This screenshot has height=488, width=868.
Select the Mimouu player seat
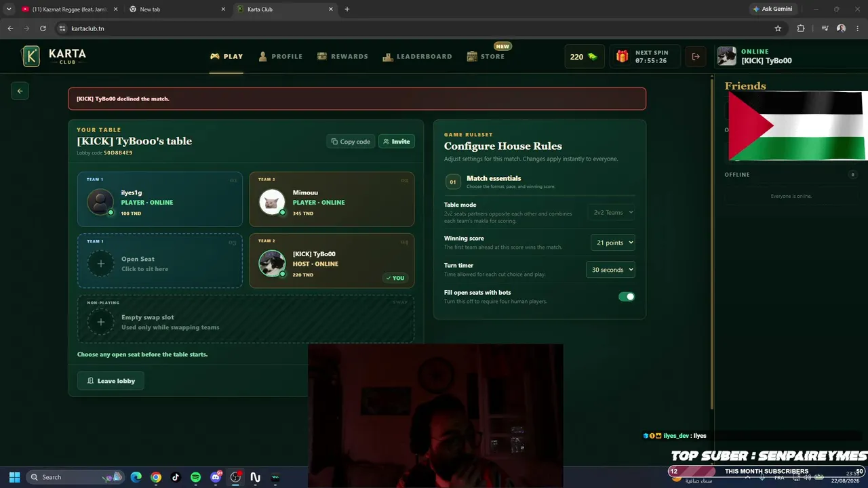332,199
